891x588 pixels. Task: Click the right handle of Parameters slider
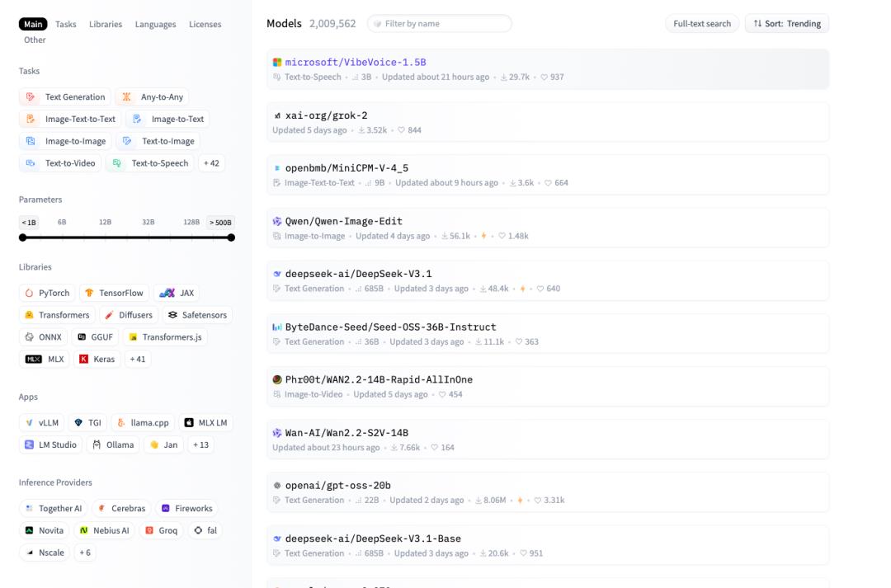click(x=231, y=238)
